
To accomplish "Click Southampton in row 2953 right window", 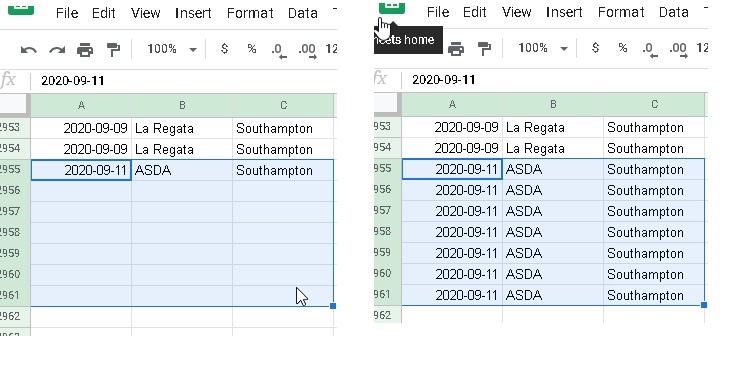I will pos(654,128).
